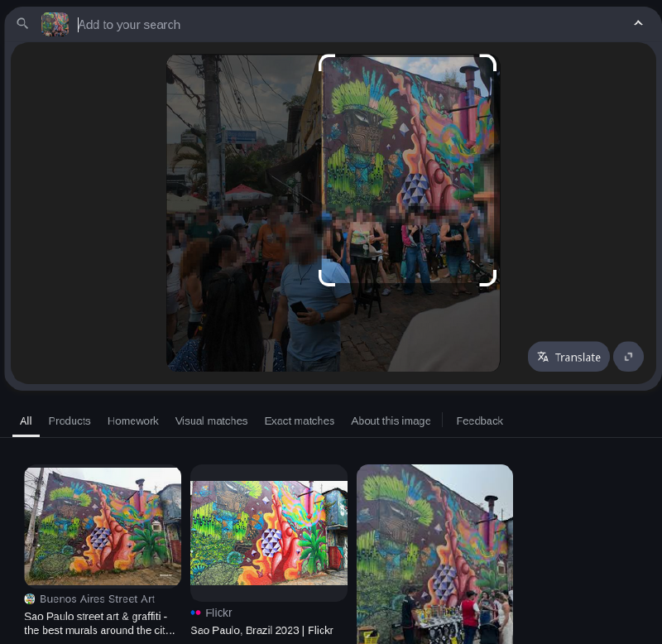The height and width of the screenshot is (644, 662).
Task: Click the magnifier search icon
Action: click(x=22, y=24)
